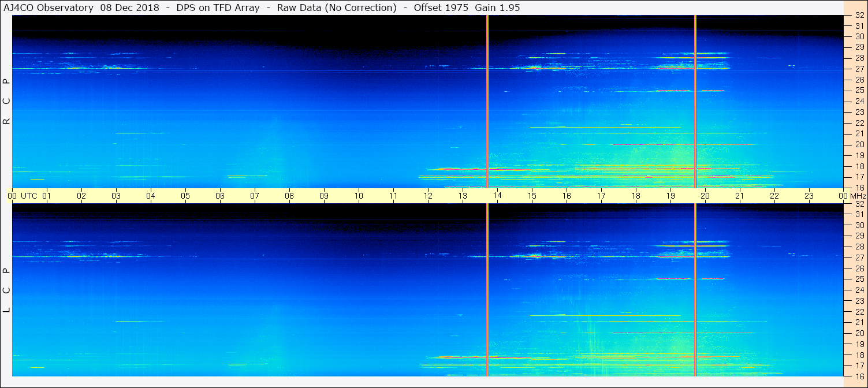The width and height of the screenshot is (868, 388).
Task: Click the '17' MHz label of RCP panel
Action: point(860,177)
